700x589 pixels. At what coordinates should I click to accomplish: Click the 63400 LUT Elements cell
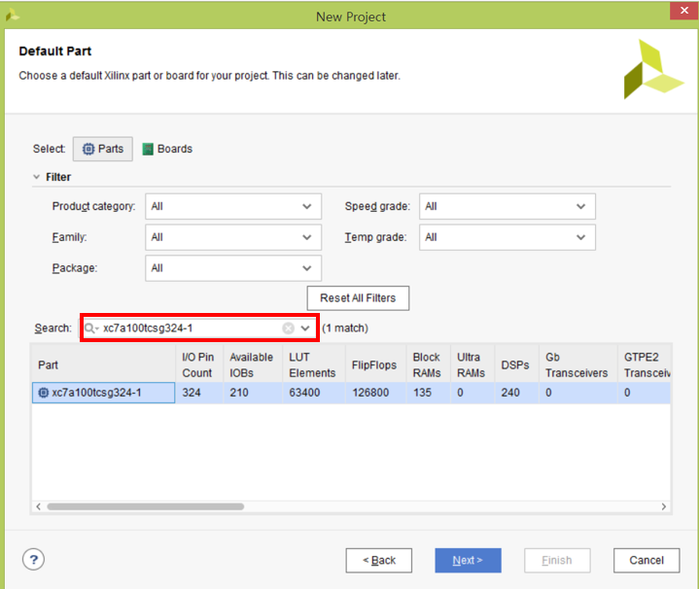tap(314, 393)
